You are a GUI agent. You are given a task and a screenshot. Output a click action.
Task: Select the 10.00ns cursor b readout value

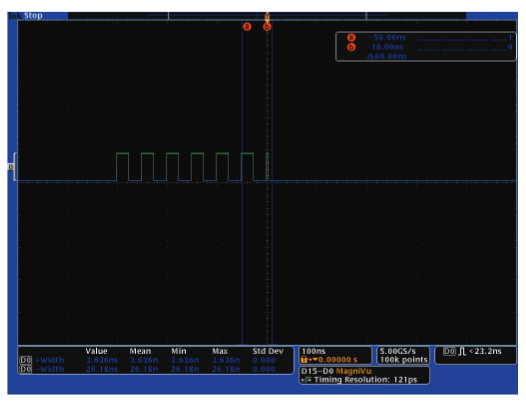(x=387, y=47)
